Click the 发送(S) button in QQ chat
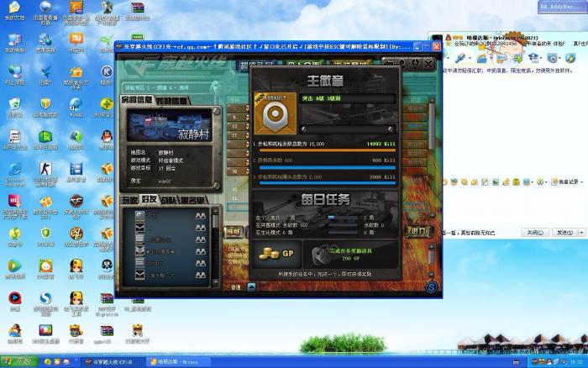 pyautogui.click(x=564, y=233)
